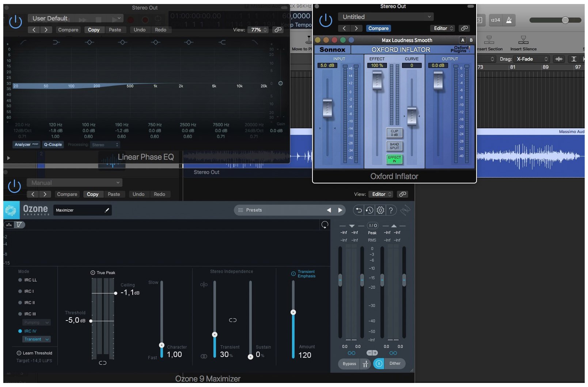Click the metronome icon in Logic toolbar
588x387 pixels.
509,20
